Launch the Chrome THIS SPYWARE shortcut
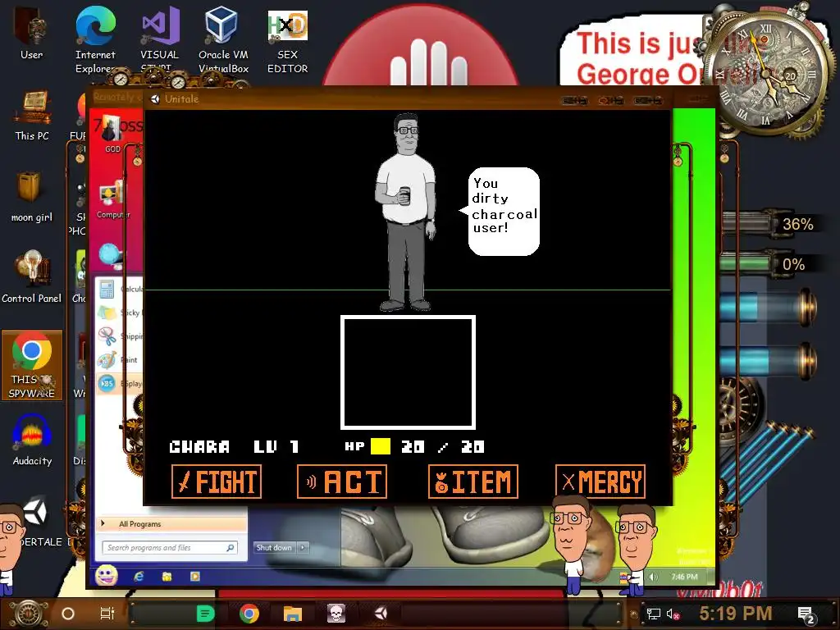840x630 pixels. 32,365
